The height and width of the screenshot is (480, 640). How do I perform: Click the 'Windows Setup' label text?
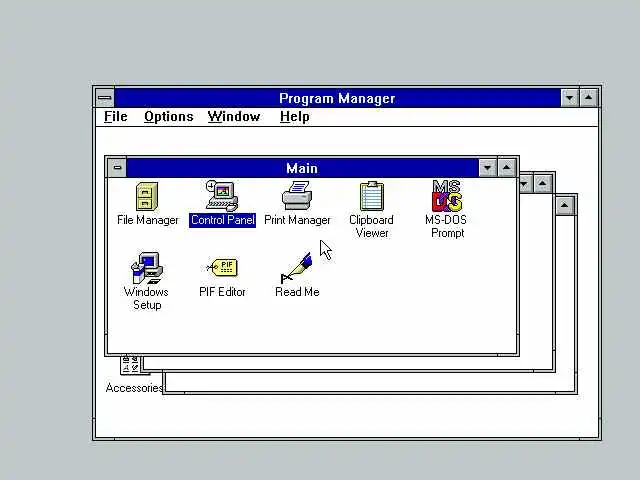click(147, 298)
